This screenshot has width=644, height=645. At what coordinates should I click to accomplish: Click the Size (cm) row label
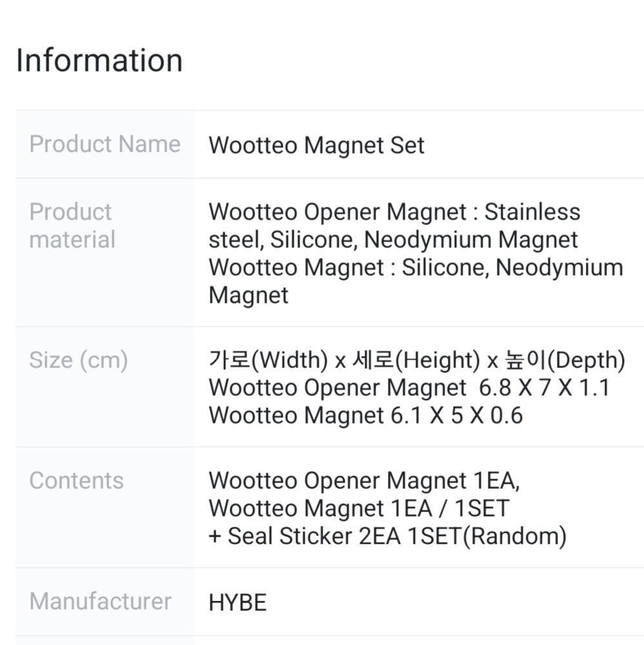(78, 360)
